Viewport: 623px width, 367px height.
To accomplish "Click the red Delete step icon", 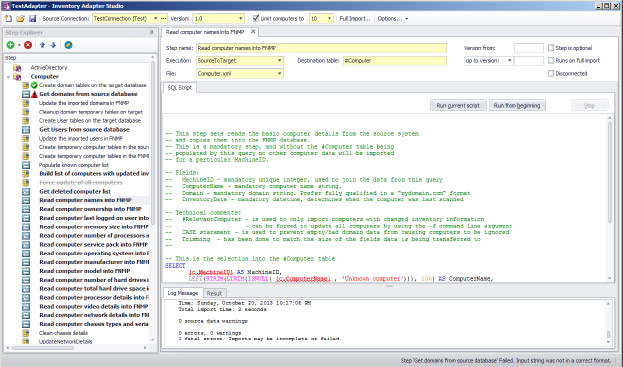I will pyautogui.click(x=28, y=45).
